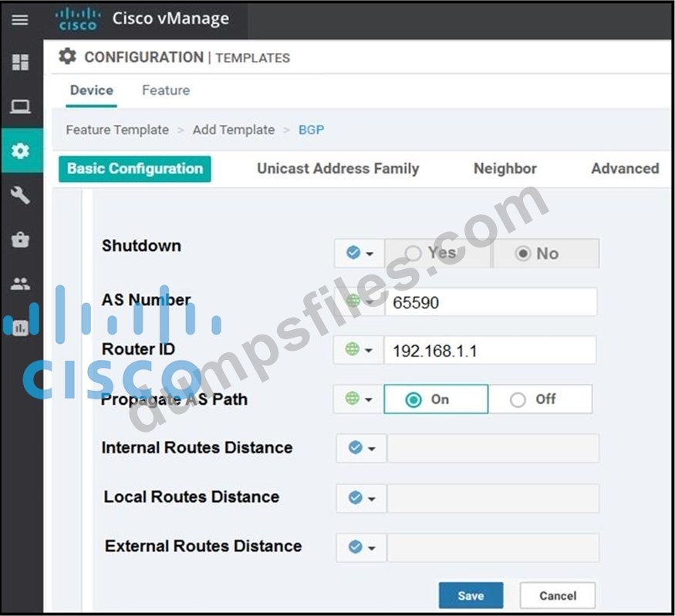675x616 pixels.
Task: Open the Analytics chart icon in sidebar
Action: 21,328
